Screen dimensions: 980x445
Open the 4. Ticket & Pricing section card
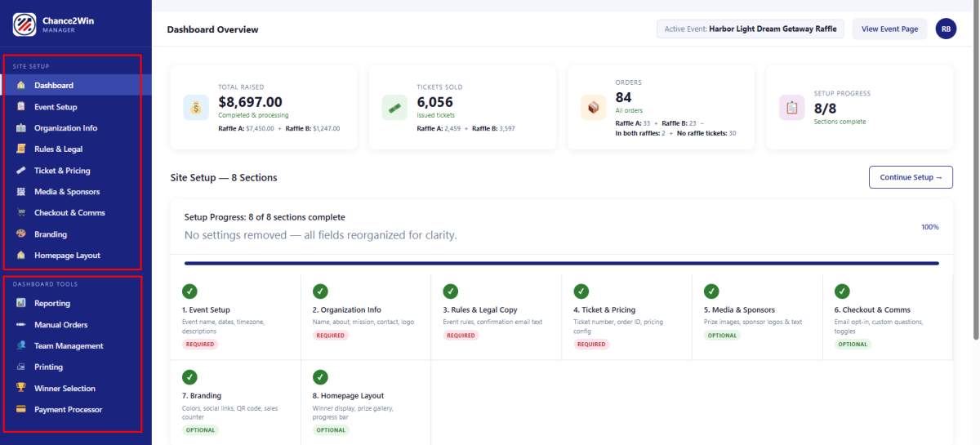pyautogui.click(x=626, y=316)
